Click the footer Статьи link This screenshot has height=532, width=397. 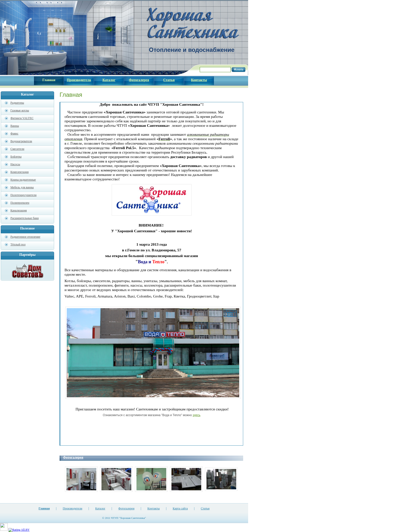(x=205, y=509)
